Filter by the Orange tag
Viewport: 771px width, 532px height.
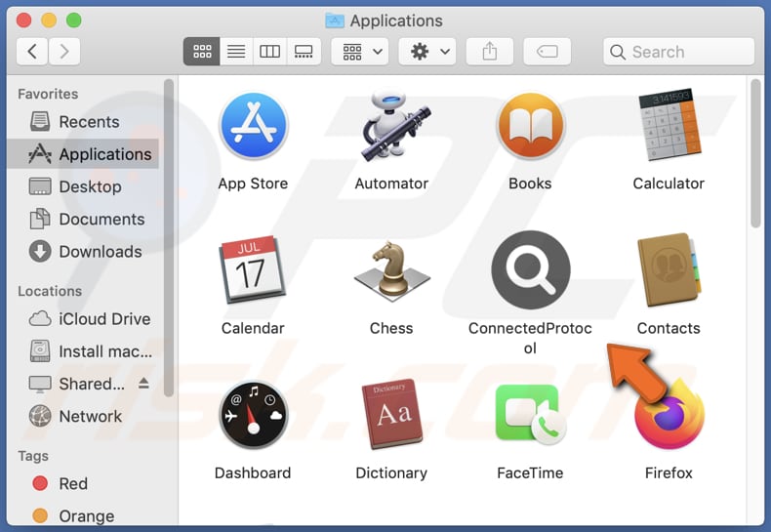(84, 516)
